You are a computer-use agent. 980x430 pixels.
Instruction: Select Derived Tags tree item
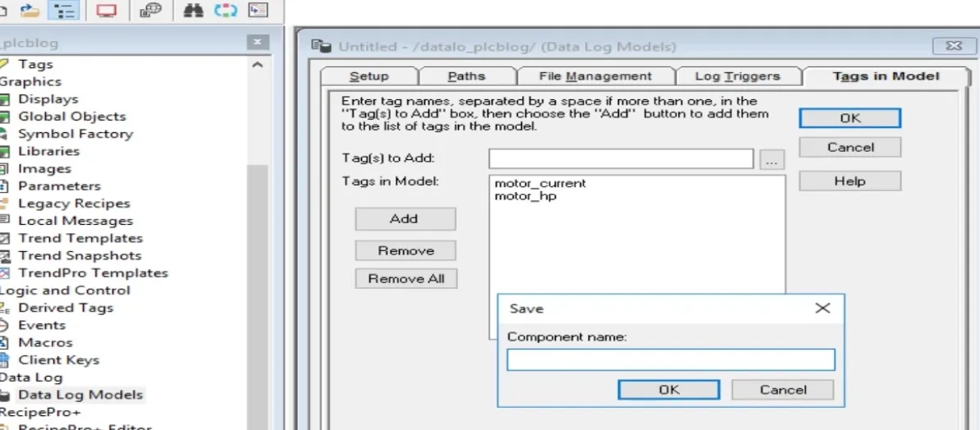tap(66, 308)
